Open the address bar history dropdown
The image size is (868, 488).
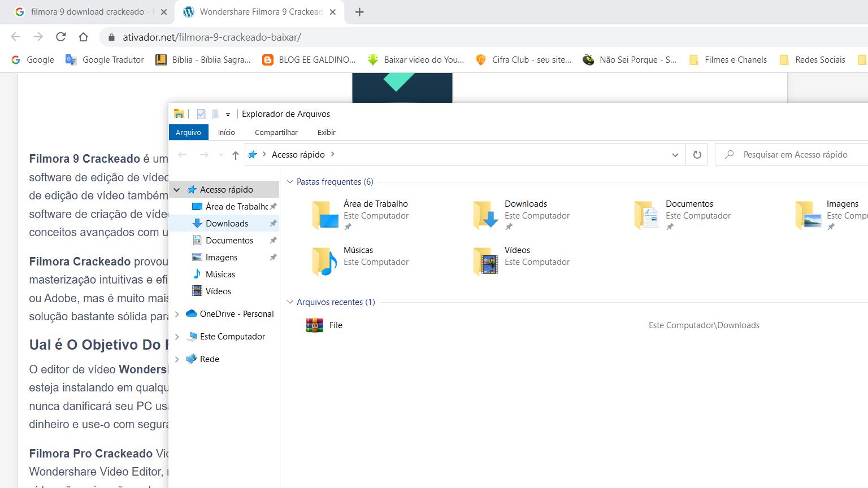click(675, 155)
